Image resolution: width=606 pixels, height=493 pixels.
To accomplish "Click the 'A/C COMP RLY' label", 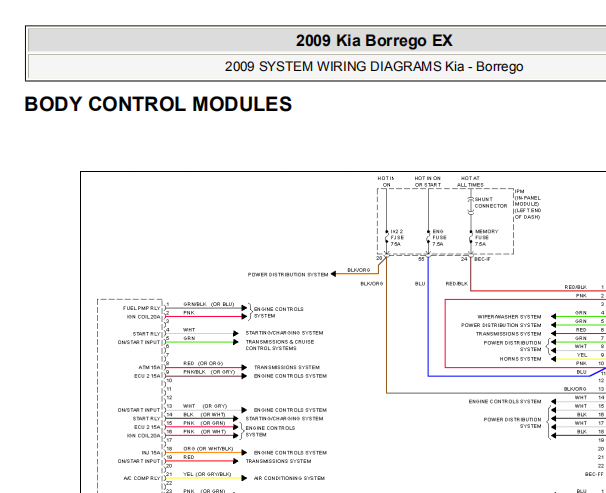I will (x=141, y=478).
